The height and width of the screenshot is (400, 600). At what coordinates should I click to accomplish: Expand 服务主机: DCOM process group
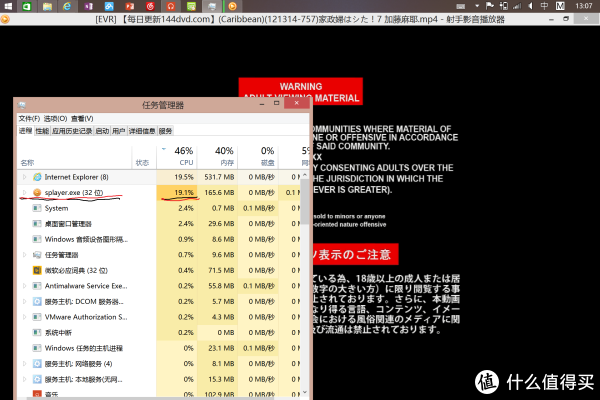click(24, 302)
